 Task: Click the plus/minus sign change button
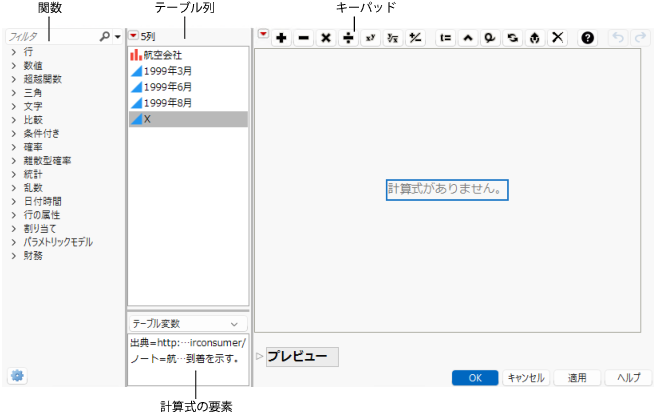pyautogui.click(x=415, y=38)
